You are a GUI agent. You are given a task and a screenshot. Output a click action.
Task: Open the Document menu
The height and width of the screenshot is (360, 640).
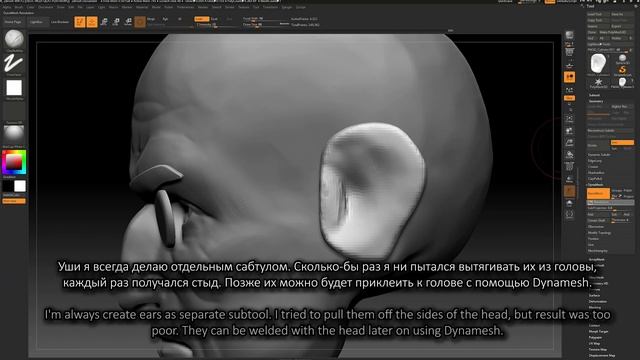click(46, 7)
